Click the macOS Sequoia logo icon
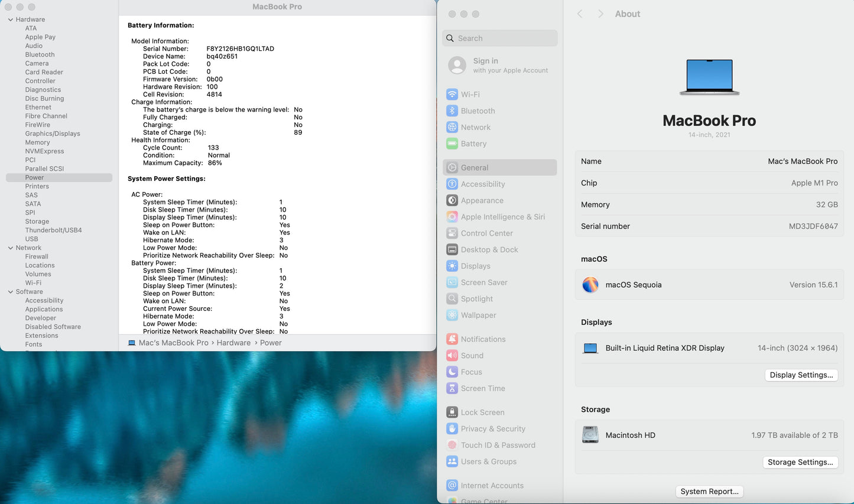Viewport: 854px width, 504px height. point(590,285)
